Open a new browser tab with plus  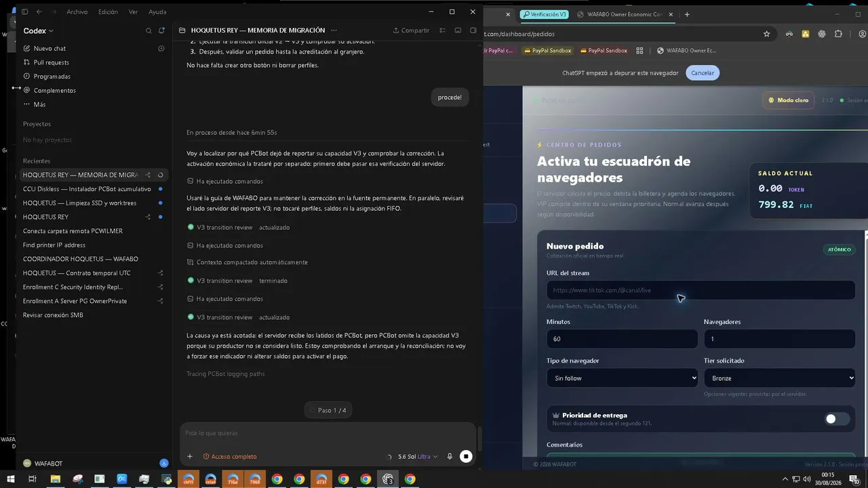tap(687, 14)
